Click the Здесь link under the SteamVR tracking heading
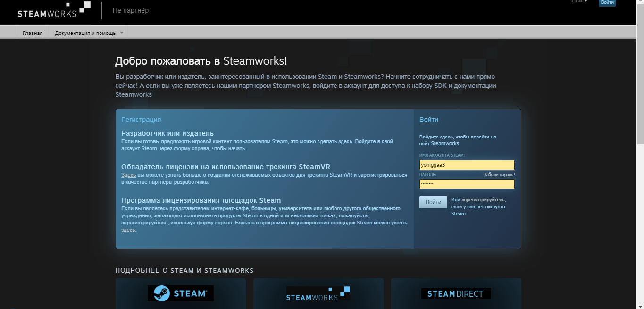The height and width of the screenshot is (309, 644). pos(128,175)
